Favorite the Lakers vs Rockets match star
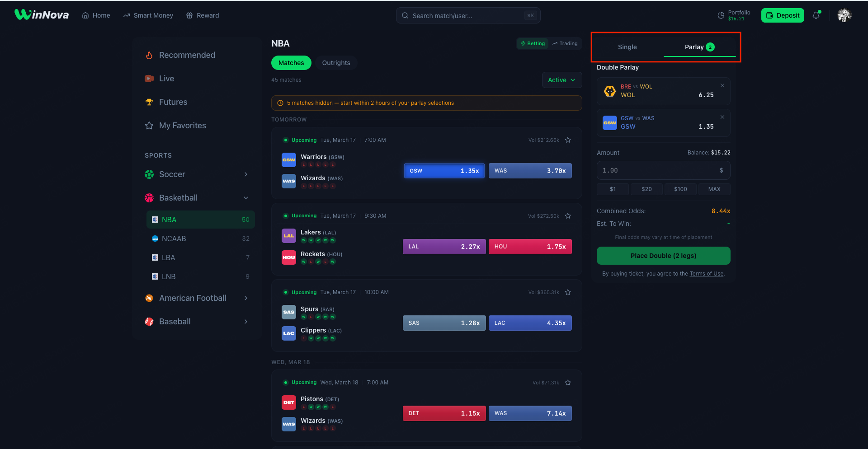 pos(568,216)
